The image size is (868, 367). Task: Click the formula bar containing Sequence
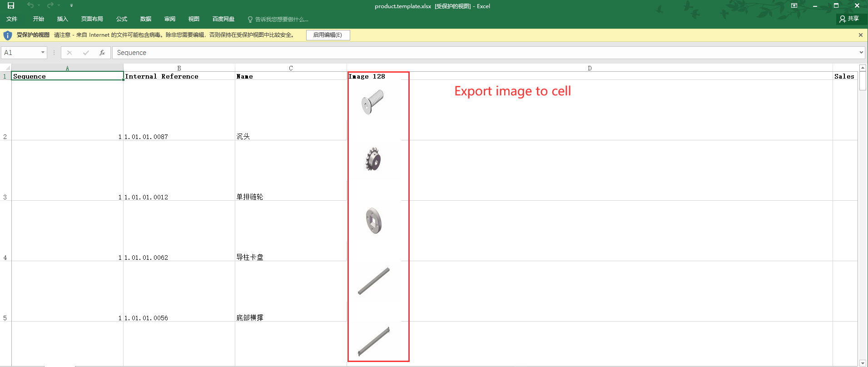(485, 53)
